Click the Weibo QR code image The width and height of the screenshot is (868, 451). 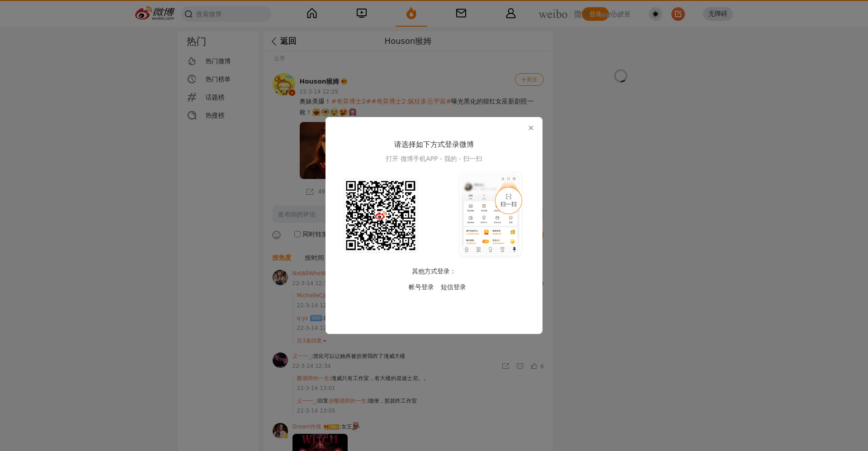coord(381,215)
